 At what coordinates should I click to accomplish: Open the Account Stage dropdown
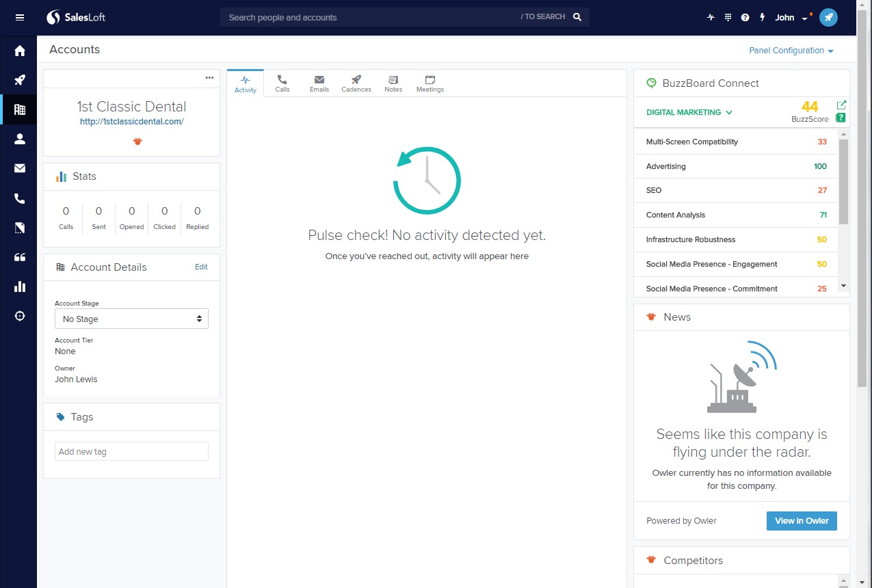(131, 319)
